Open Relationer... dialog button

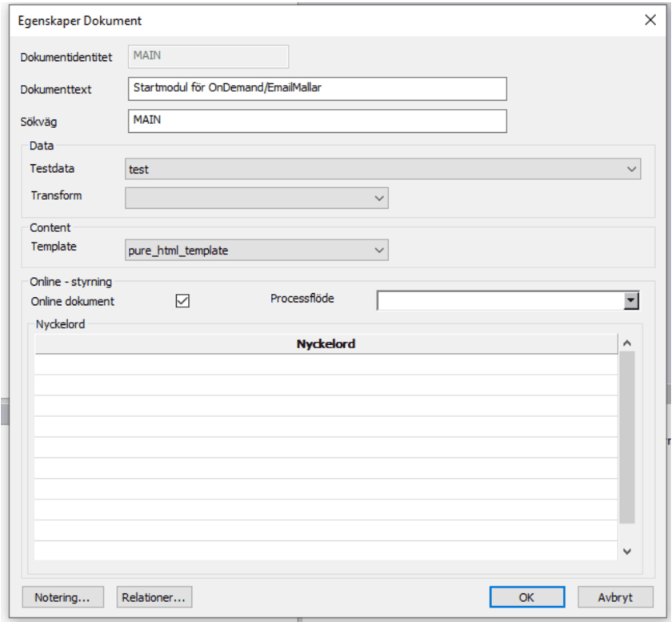[155, 597]
